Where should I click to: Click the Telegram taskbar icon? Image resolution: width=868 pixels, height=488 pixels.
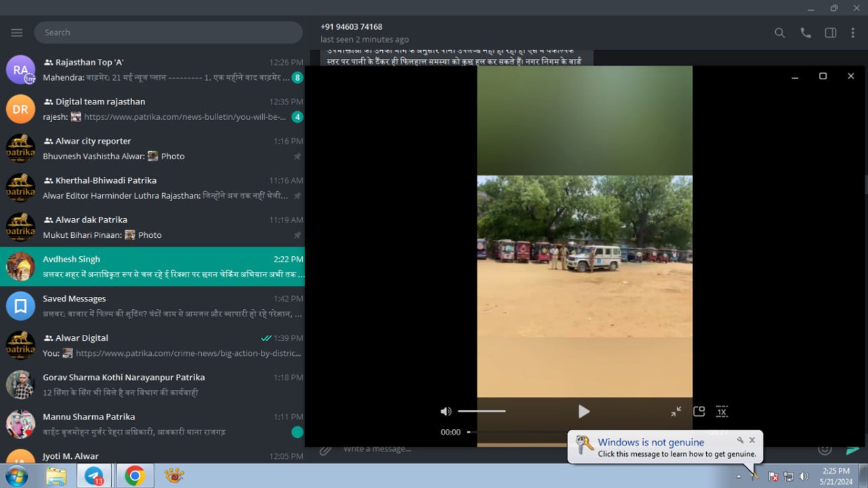(94, 476)
